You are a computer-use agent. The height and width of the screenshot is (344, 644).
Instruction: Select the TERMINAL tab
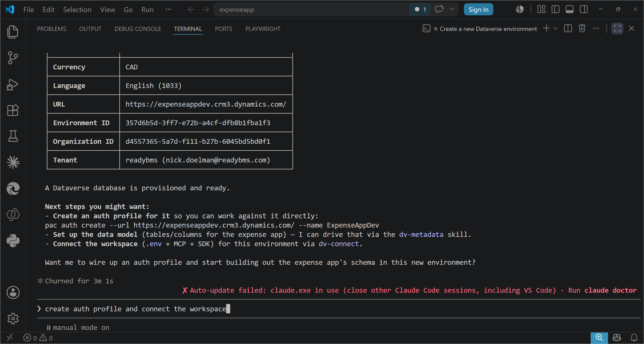pyautogui.click(x=188, y=29)
